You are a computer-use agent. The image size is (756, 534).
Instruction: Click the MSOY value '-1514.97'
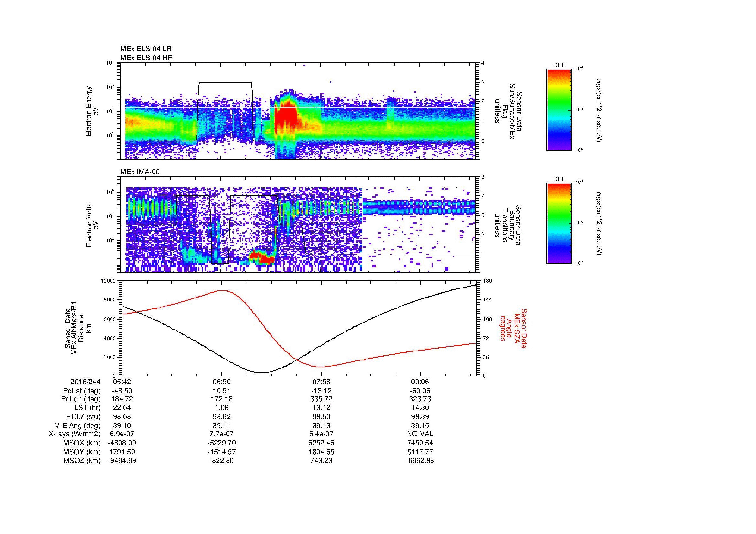coord(222,452)
